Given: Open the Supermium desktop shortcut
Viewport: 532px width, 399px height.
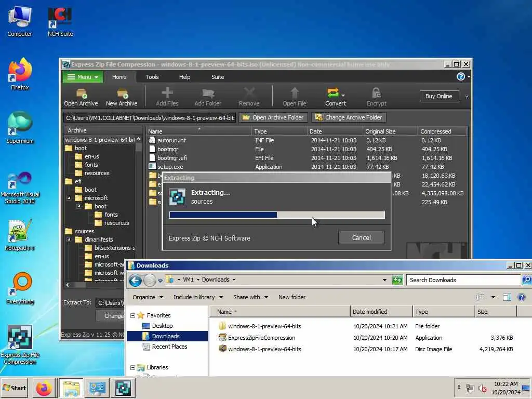Looking at the screenshot, I should pos(20,128).
